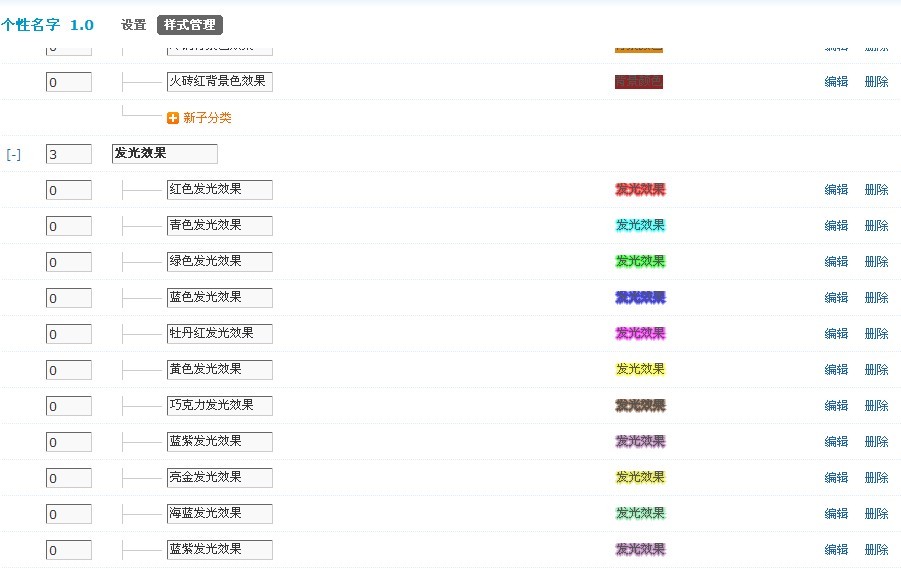Viewport: 901px width, 569px height.
Task: Focus the order field of 海蓝发光效果 row
Action: click(68, 514)
